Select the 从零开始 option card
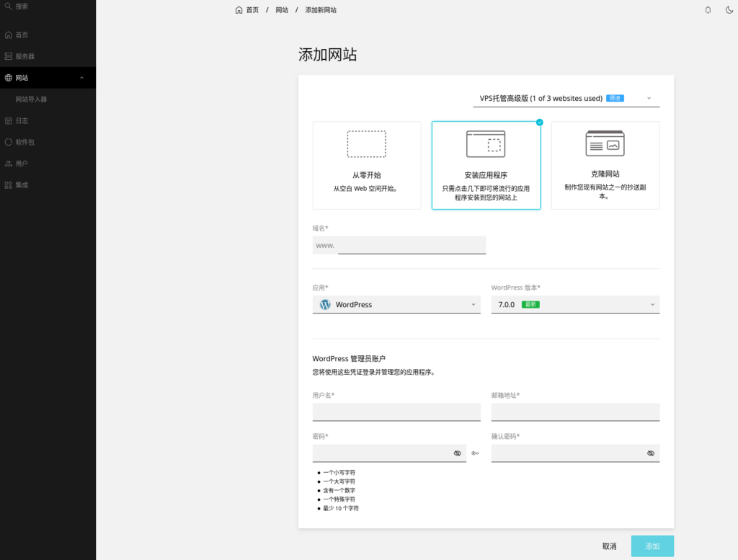The image size is (738, 560). point(367,165)
